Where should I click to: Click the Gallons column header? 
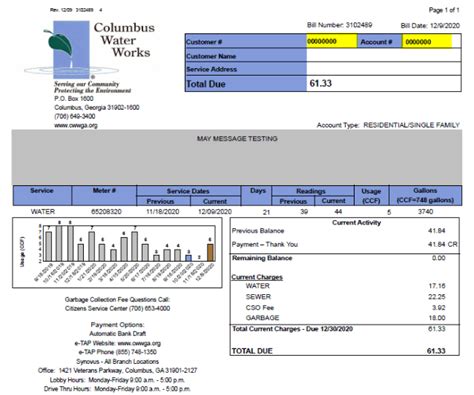(425, 195)
